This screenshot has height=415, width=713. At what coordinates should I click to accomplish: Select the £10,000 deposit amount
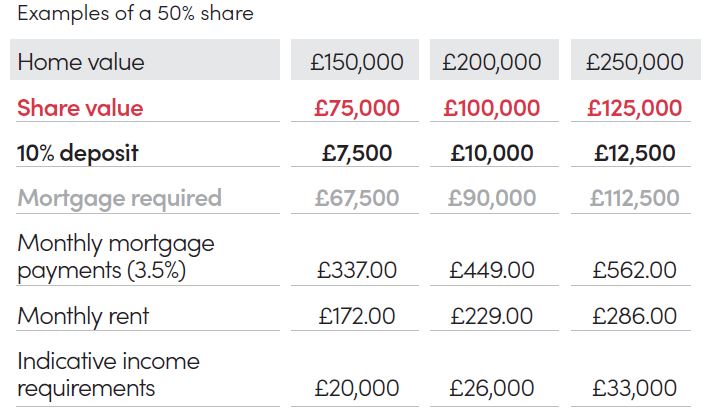[493, 153]
